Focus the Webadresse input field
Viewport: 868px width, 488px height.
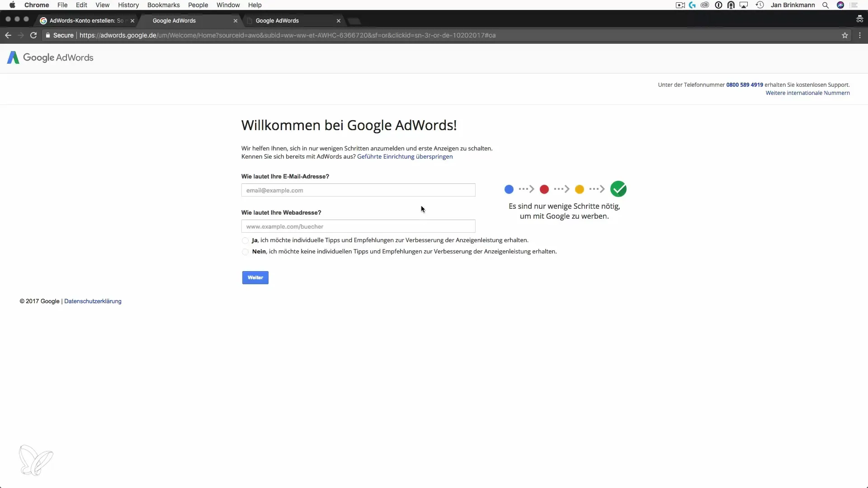(359, 226)
